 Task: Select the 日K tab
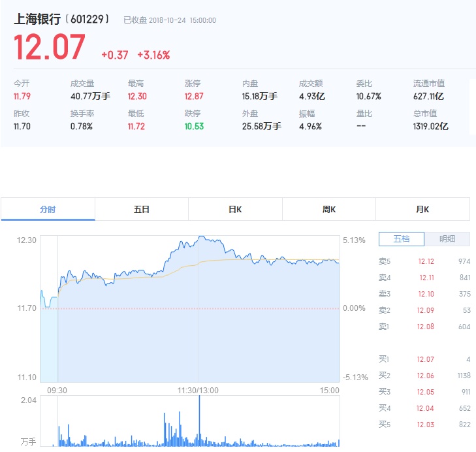point(235,210)
